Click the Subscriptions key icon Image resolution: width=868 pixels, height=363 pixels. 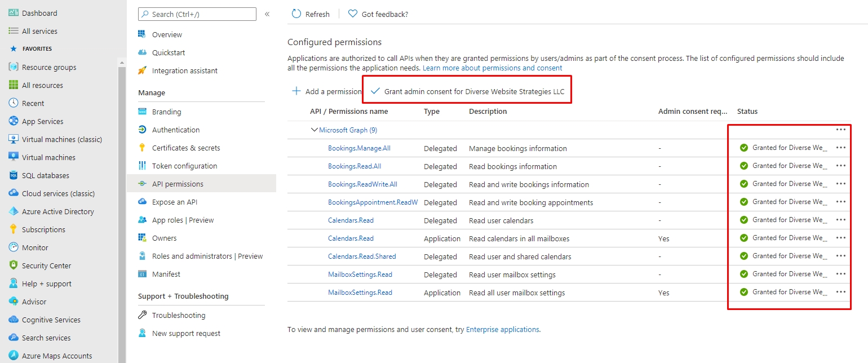coord(14,229)
